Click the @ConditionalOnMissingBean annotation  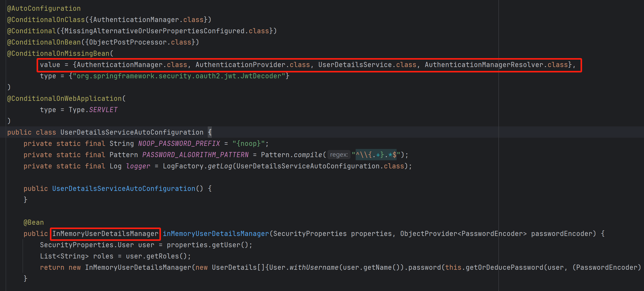[x=58, y=53]
